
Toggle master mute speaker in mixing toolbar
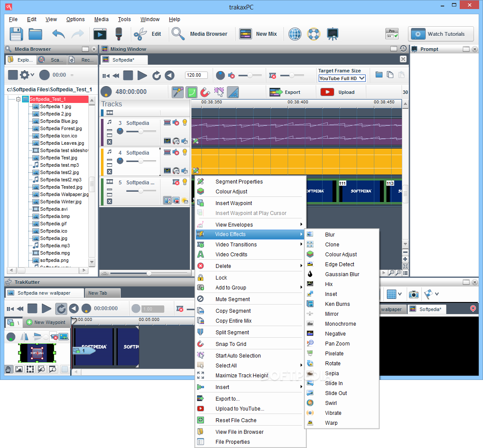click(x=231, y=75)
